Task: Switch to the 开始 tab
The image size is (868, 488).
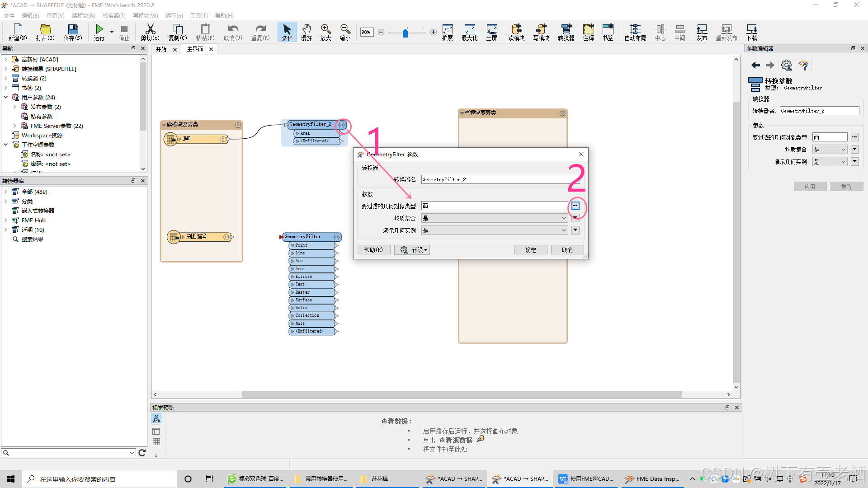Action: coord(161,49)
